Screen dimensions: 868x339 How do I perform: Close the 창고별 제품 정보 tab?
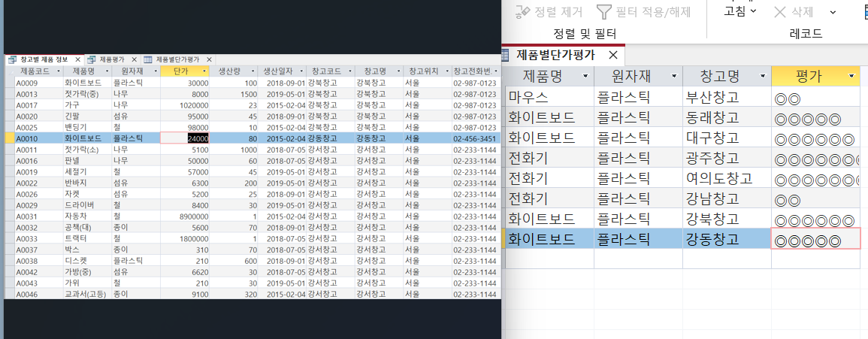(x=77, y=59)
